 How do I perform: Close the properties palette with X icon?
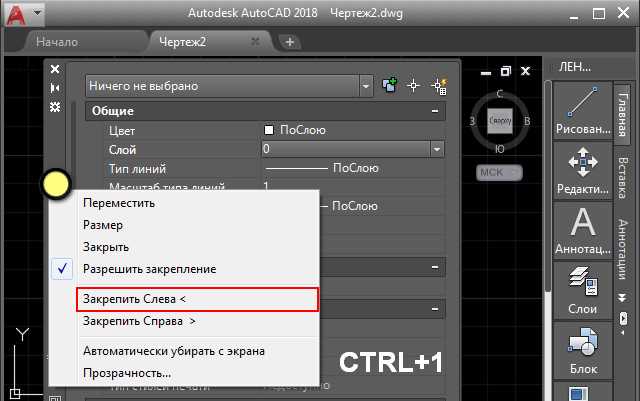55,69
